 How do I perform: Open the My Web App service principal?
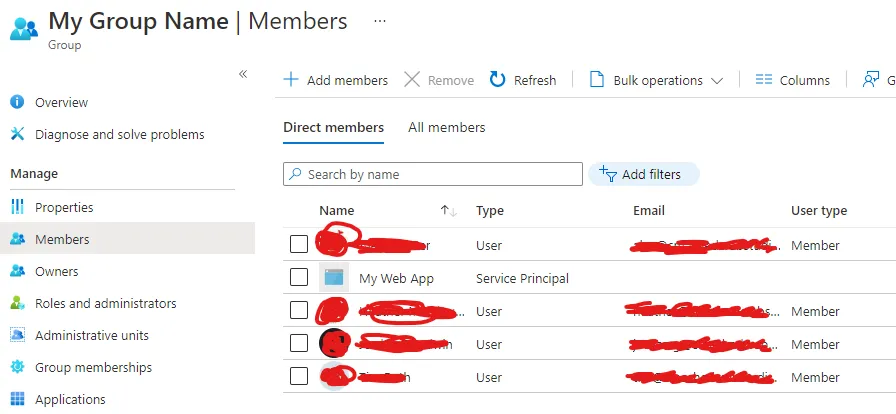pyautogui.click(x=396, y=278)
